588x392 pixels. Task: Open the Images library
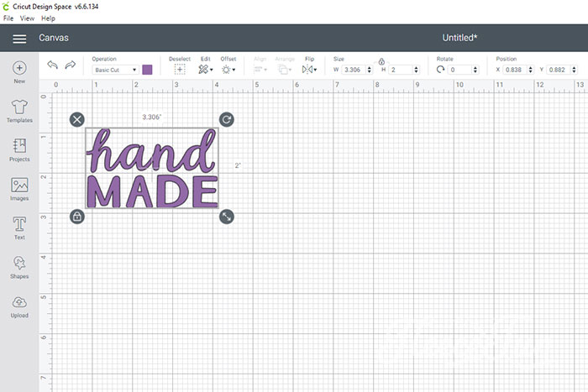(19, 189)
